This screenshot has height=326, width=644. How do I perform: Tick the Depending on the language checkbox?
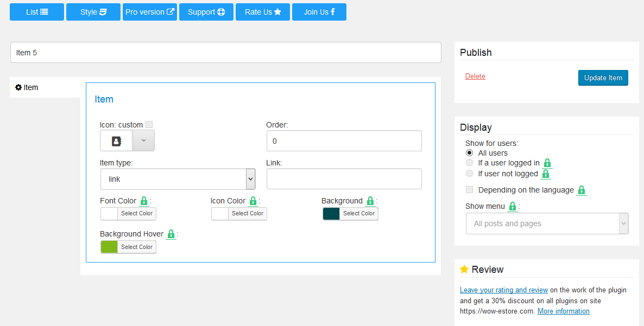coord(470,190)
